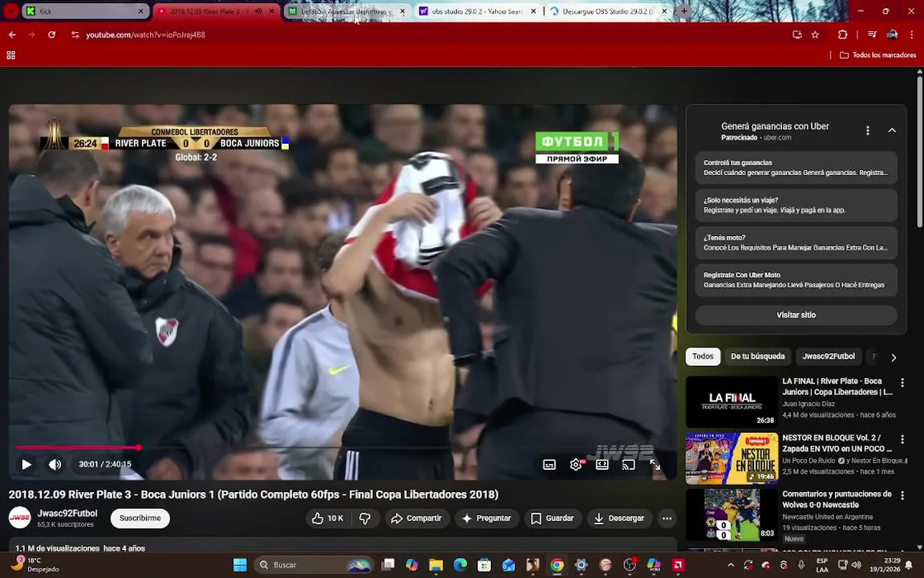Open options menu for Wolves Newcastle video

(902, 496)
